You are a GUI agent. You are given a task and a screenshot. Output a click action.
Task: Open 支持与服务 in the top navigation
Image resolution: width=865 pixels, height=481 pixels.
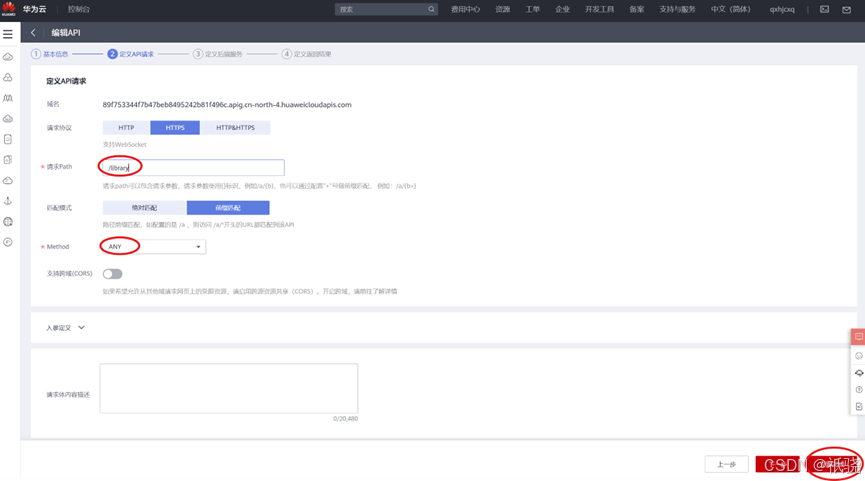click(677, 9)
